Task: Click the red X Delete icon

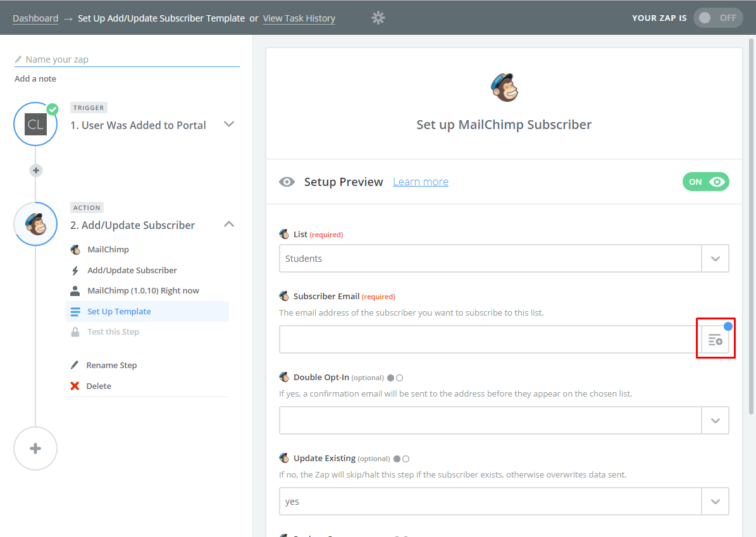Action: (x=75, y=386)
